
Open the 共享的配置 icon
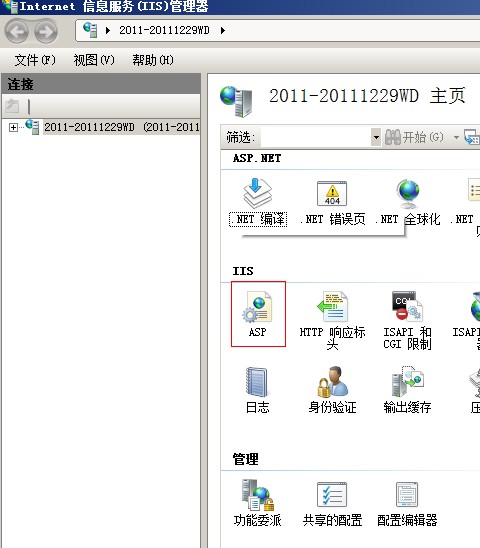tap(332, 495)
